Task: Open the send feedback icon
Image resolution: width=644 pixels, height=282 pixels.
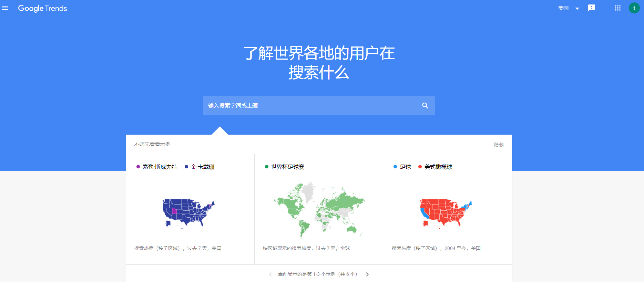Action: pyautogui.click(x=591, y=8)
